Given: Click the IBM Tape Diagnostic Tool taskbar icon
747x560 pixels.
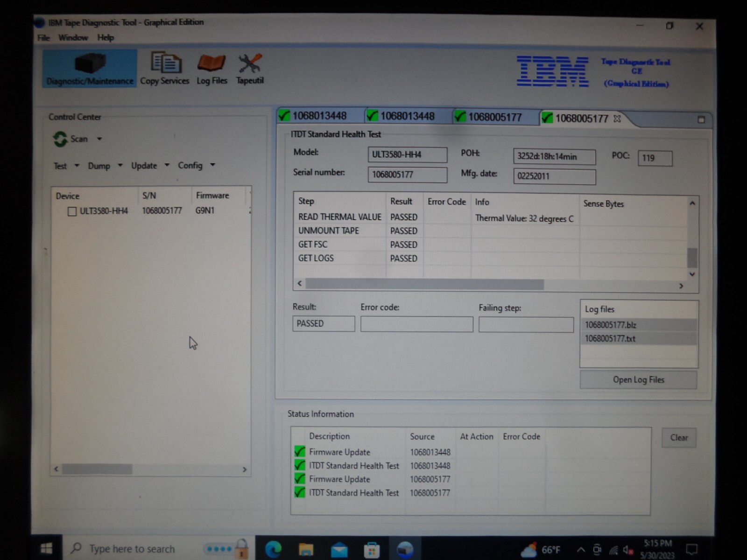Looking at the screenshot, I should 405,550.
